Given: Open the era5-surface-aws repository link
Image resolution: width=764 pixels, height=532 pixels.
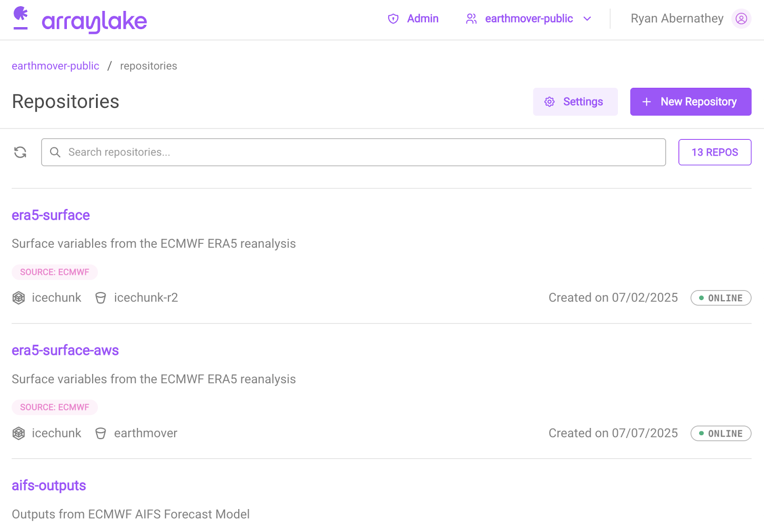Looking at the screenshot, I should 65,350.
